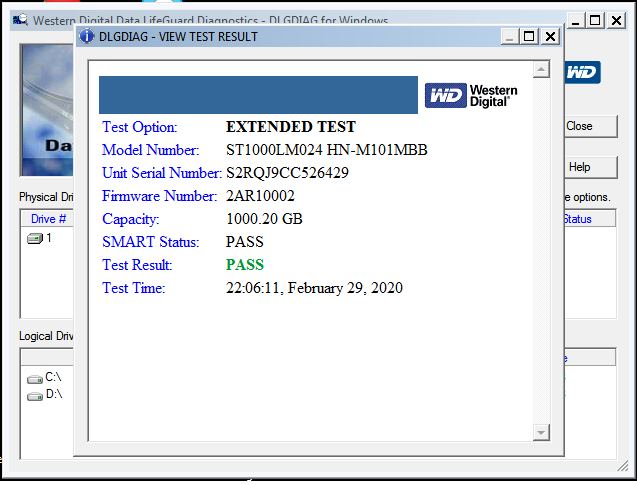Click the serial number S2RQJ9CC526429
The height and width of the screenshot is (484, 637).
[x=287, y=173]
